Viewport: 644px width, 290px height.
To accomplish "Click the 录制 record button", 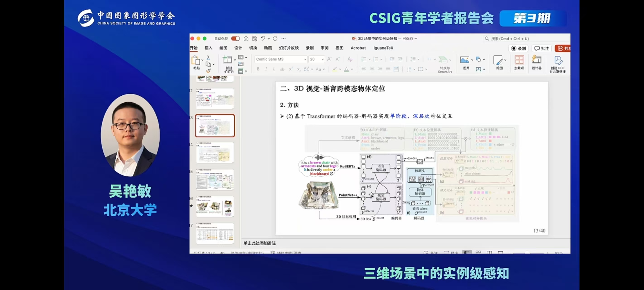I will (519, 48).
